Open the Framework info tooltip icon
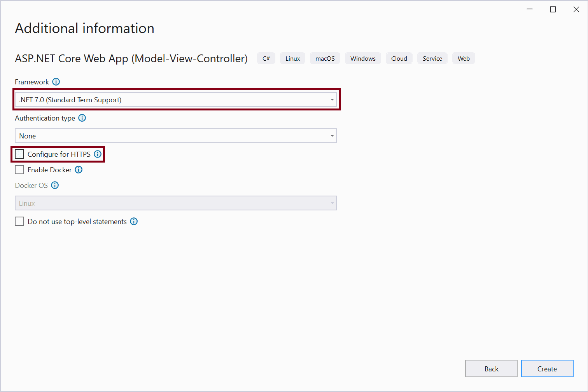The width and height of the screenshot is (588, 392). click(56, 82)
